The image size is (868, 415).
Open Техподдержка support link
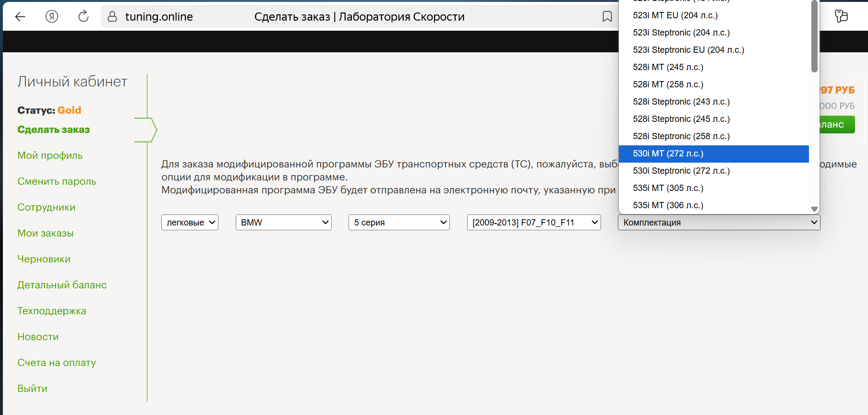click(x=52, y=311)
